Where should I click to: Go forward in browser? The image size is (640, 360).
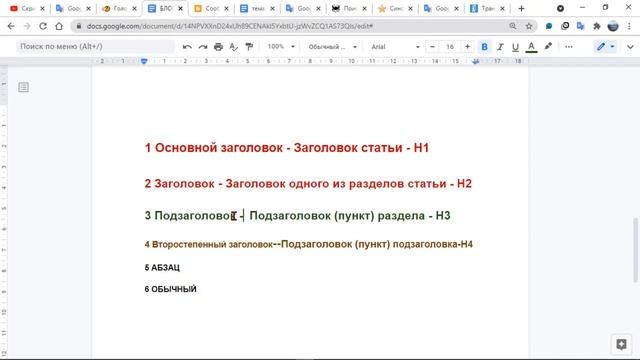(27, 26)
